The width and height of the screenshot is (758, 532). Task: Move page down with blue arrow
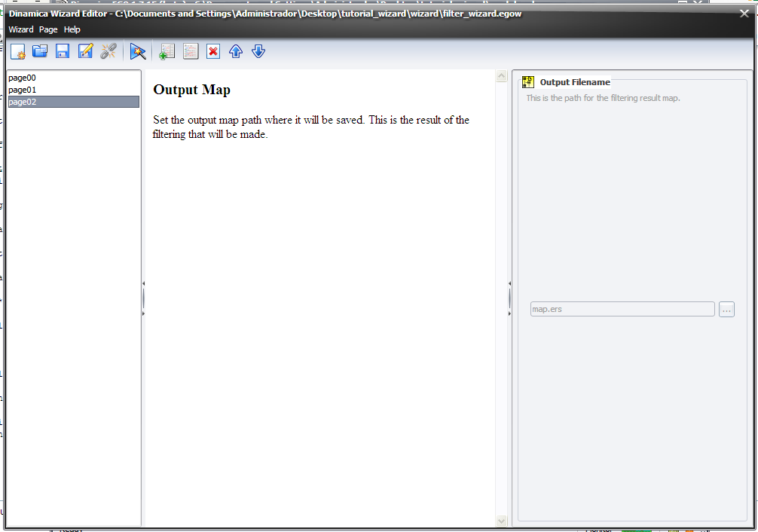258,51
